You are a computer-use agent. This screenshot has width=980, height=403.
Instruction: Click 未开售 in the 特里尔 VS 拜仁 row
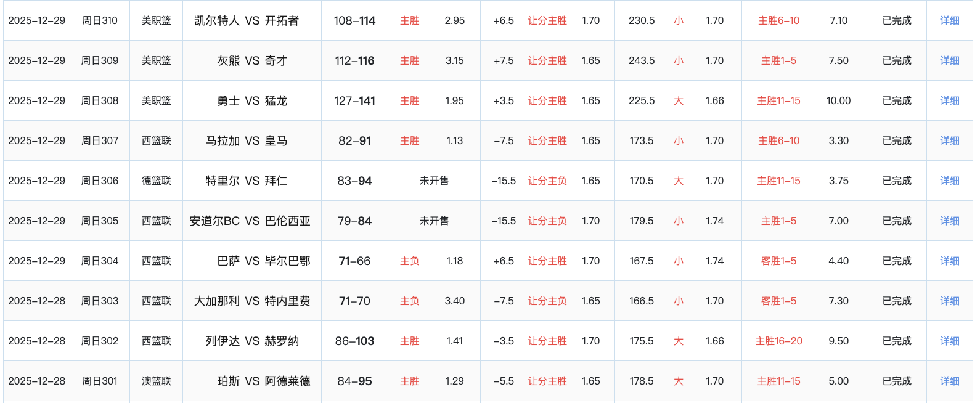tap(434, 181)
